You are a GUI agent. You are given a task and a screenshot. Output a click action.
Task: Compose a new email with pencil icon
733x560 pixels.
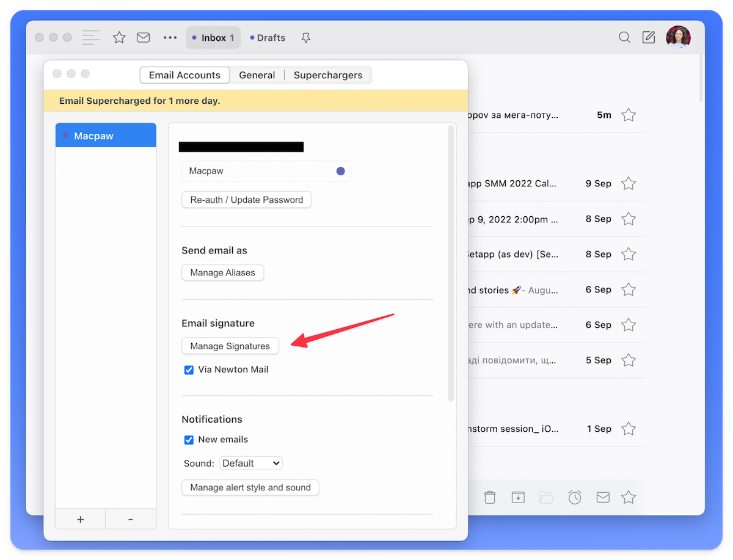[x=649, y=37]
